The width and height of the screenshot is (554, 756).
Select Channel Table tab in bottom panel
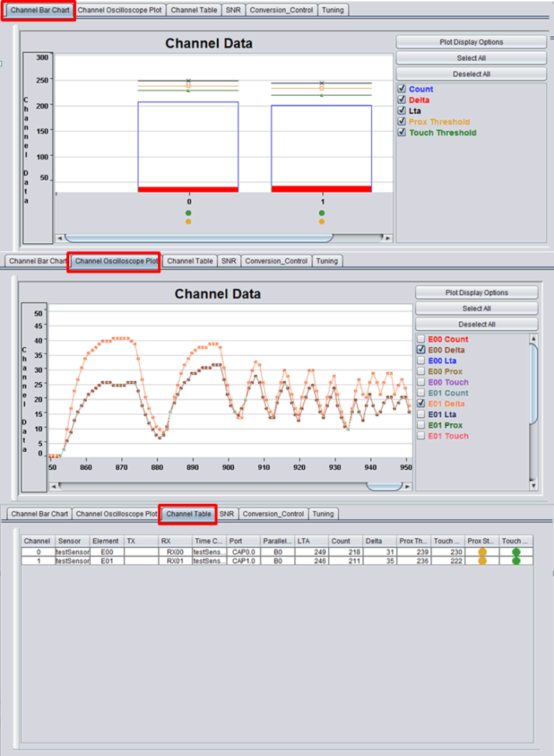[x=188, y=514]
